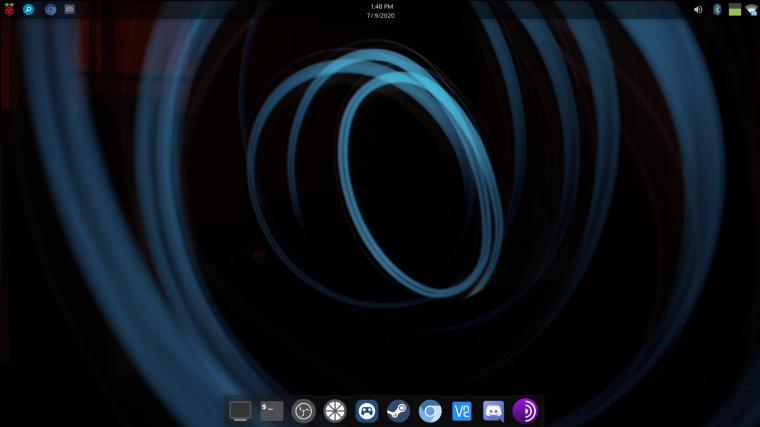Open the Bluetooth tray menu

pos(717,9)
